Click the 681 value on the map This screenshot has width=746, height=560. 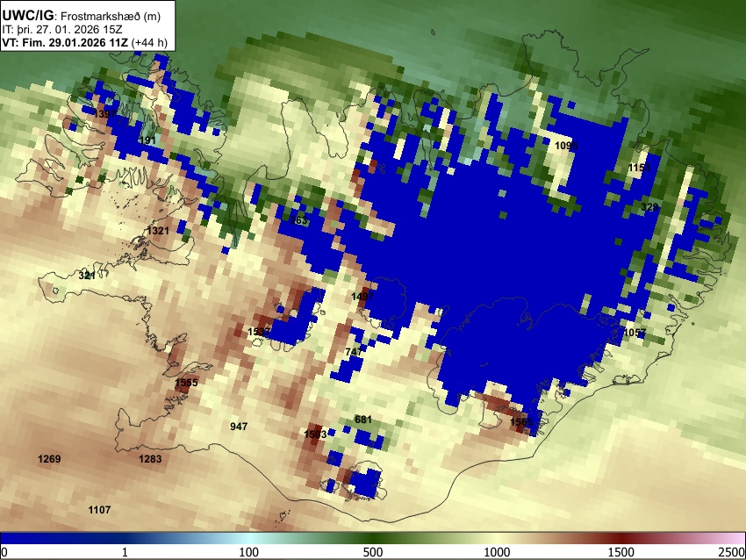pos(363,420)
